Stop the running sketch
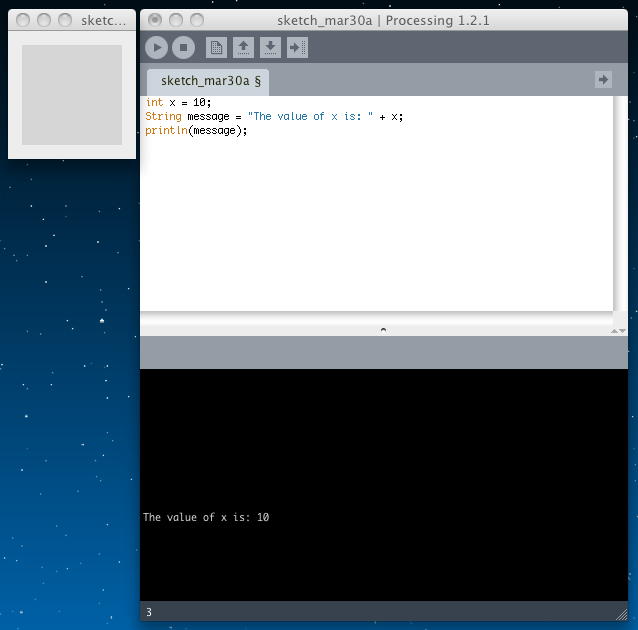 183,47
